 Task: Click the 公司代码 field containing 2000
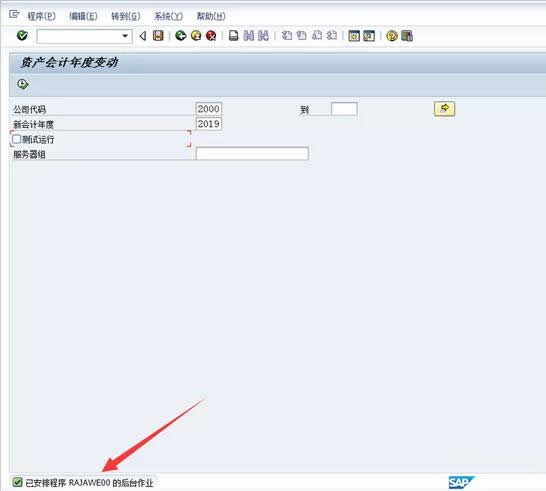[209, 109]
